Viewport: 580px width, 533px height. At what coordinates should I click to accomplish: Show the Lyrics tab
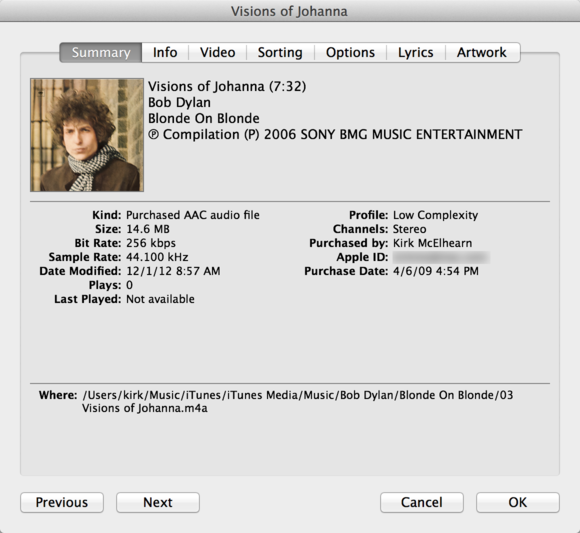(x=415, y=53)
